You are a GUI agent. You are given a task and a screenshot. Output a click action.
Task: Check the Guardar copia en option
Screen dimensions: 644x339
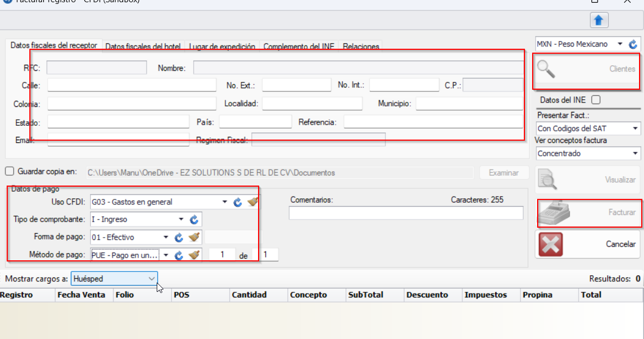(9, 172)
